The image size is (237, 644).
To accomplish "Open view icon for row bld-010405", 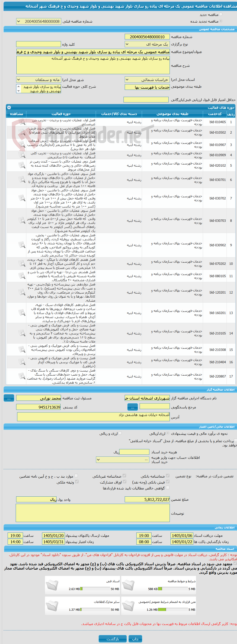I will tap(22, 122).
